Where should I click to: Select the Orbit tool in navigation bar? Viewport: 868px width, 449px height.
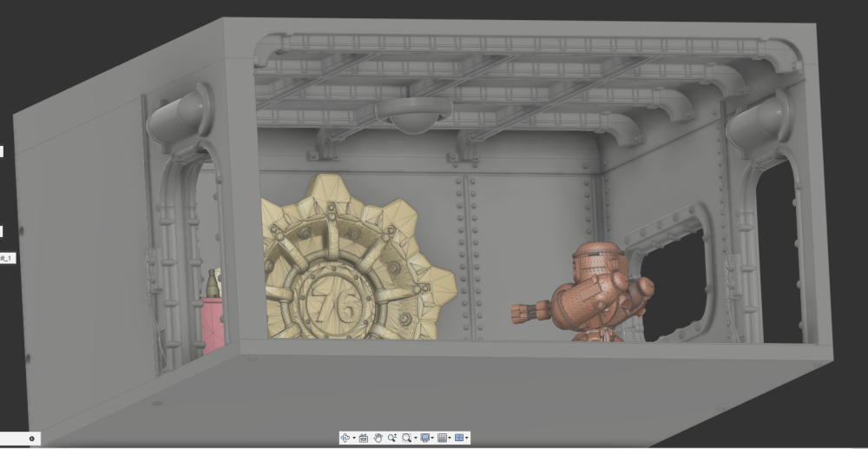pyautogui.click(x=345, y=438)
